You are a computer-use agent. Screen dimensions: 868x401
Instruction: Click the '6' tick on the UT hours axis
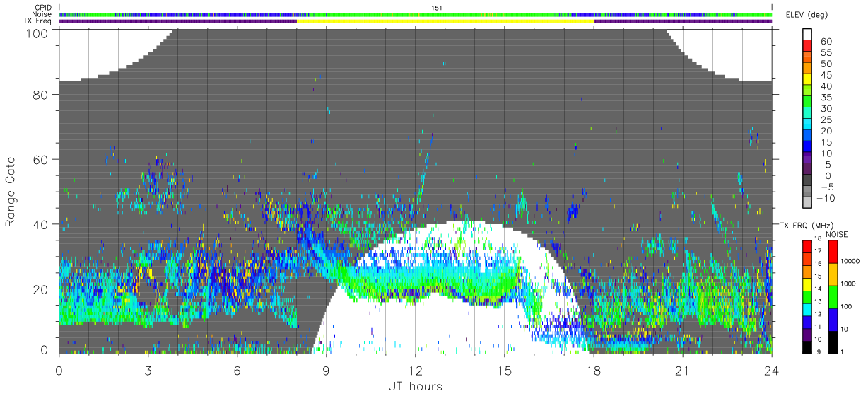click(237, 370)
